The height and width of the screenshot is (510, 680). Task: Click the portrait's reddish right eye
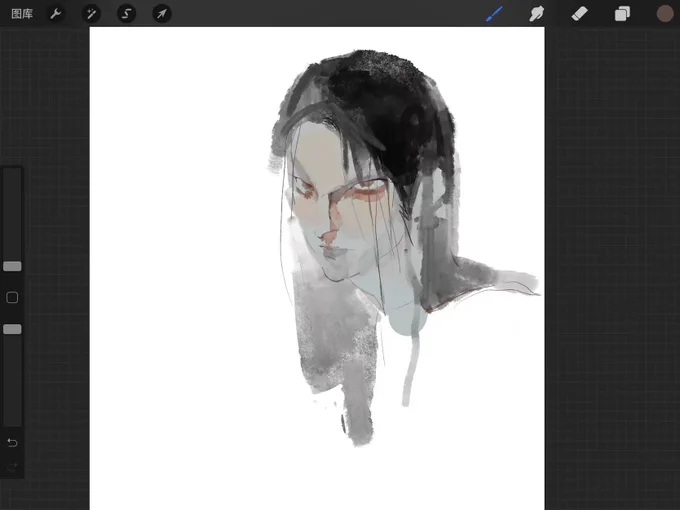click(x=371, y=189)
